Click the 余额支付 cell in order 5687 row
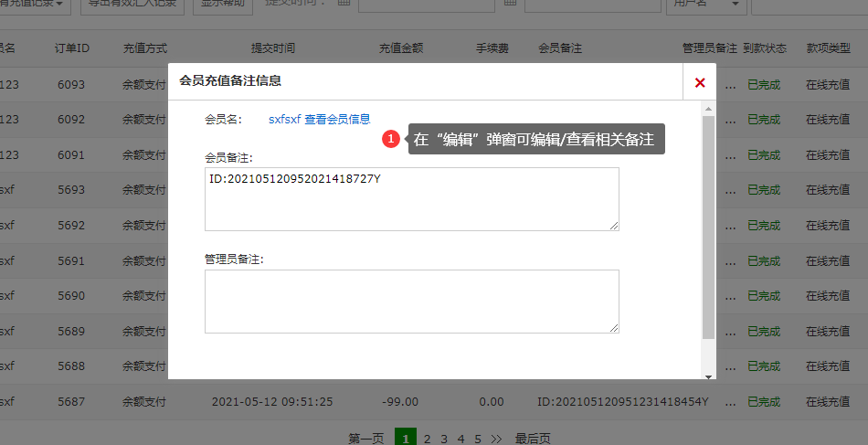Screen dimensions: 868x445 coord(144,401)
